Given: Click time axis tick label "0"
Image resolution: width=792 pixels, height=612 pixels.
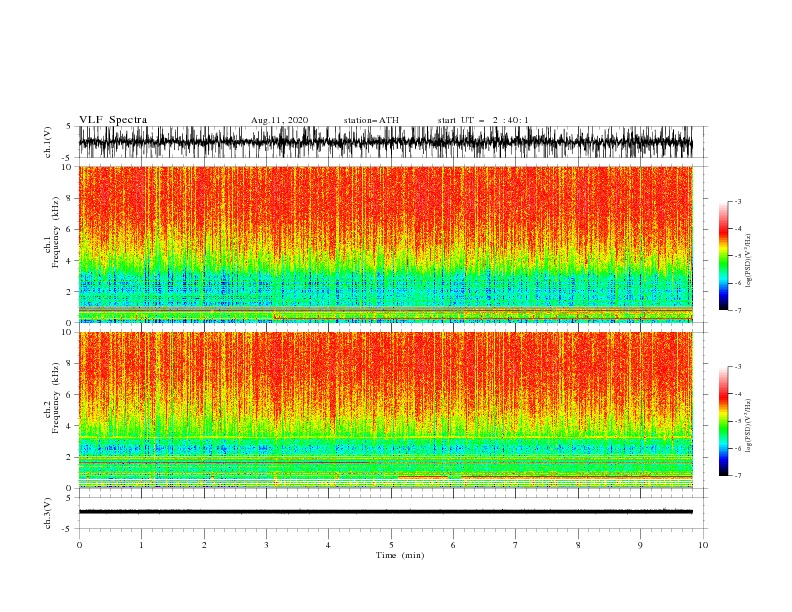Looking at the screenshot, I should [x=79, y=545].
